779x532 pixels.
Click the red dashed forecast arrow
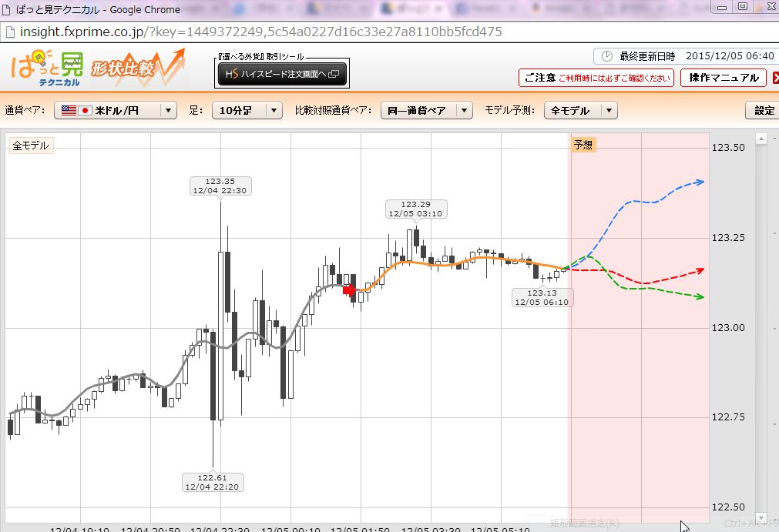click(x=699, y=271)
